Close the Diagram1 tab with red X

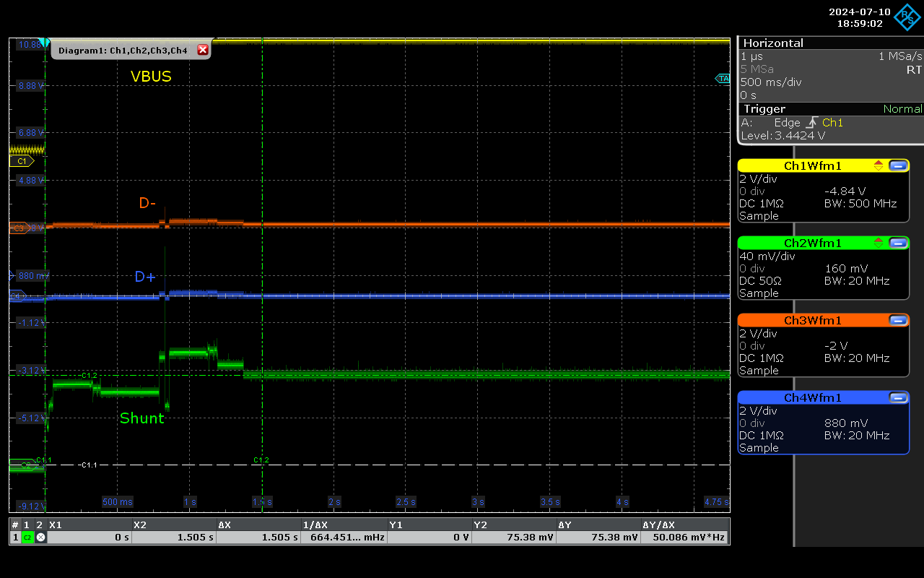pyautogui.click(x=203, y=50)
